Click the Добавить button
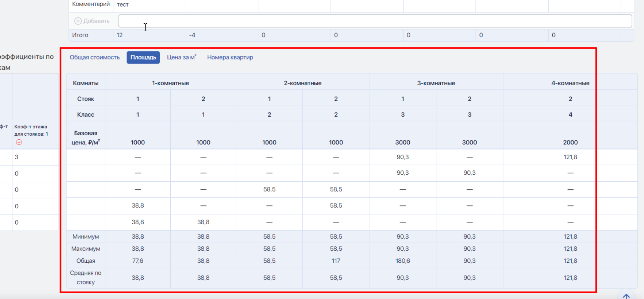The height and width of the screenshot is (299, 644). [x=92, y=21]
